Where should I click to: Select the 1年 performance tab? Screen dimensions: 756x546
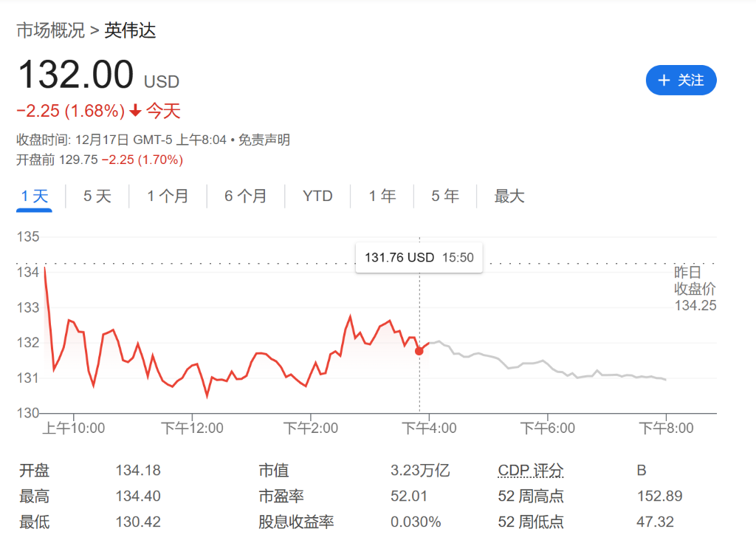pyautogui.click(x=382, y=196)
